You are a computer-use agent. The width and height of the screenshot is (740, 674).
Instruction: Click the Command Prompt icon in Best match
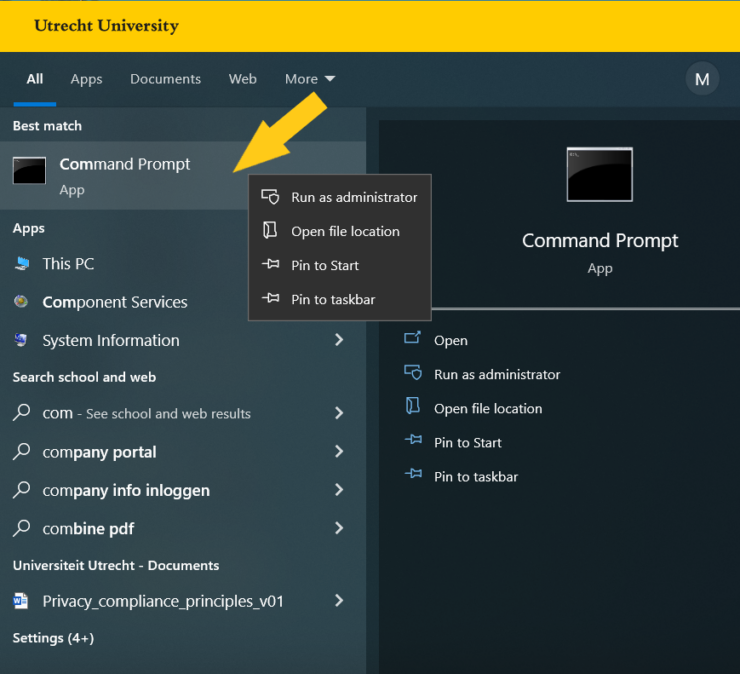(x=29, y=170)
